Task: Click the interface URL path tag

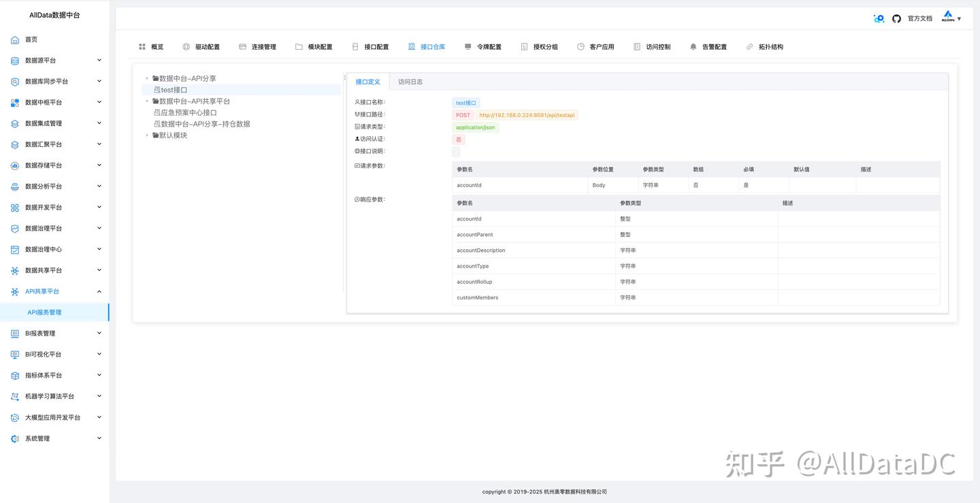Action: click(527, 115)
